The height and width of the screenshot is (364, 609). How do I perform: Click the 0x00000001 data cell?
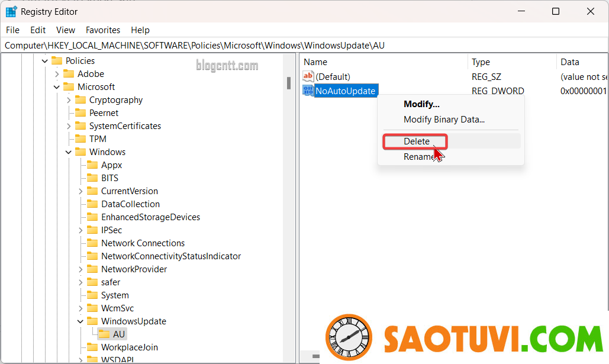[x=583, y=91]
